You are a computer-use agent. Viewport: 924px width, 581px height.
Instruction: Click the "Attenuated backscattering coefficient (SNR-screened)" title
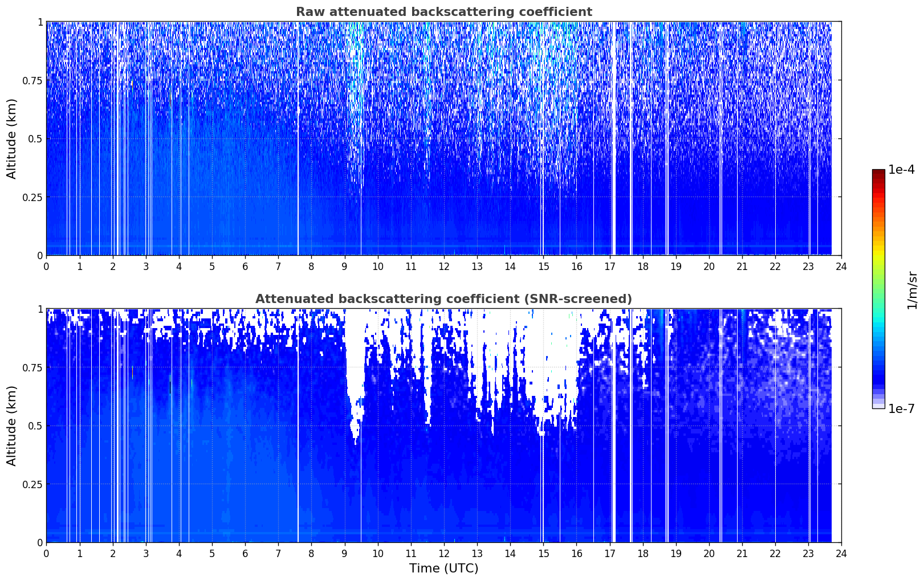(443, 299)
